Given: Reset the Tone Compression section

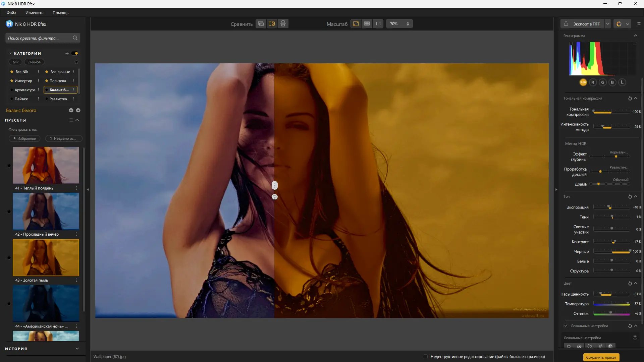Looking at the screenshot, I should (x=630, y=99).
